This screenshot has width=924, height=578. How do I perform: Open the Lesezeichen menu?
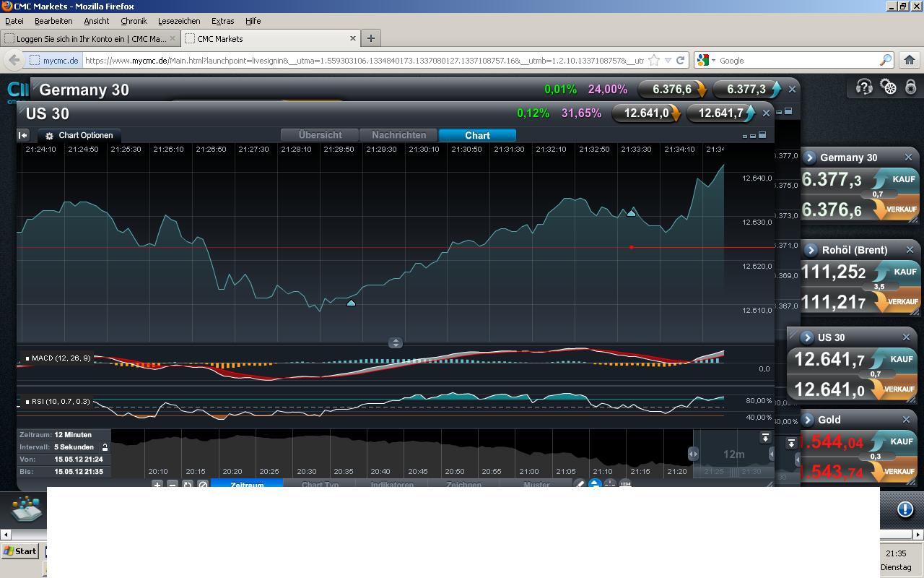(179, 21)
